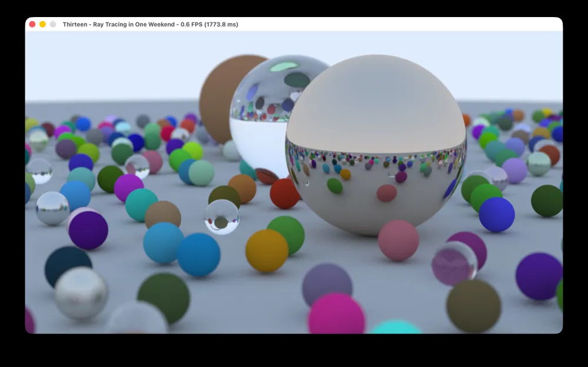
Task: Click the red sphere below the glass sphere
Action: coord(285,193)
